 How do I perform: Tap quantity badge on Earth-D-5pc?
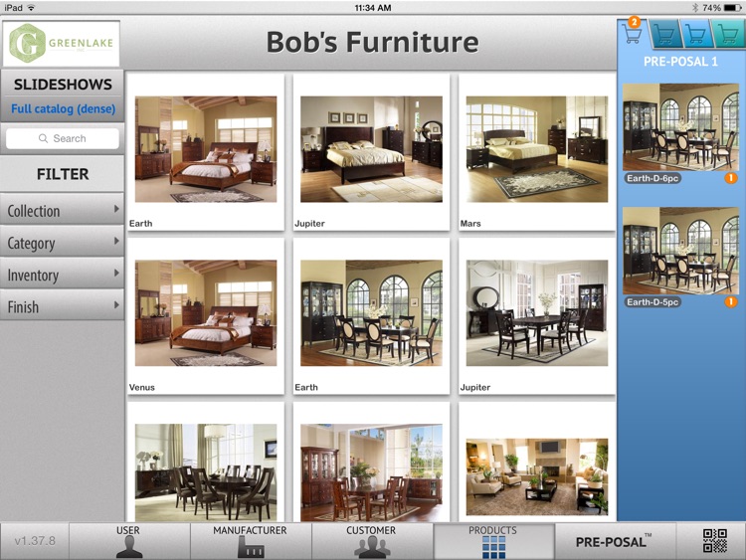[730, 301]
